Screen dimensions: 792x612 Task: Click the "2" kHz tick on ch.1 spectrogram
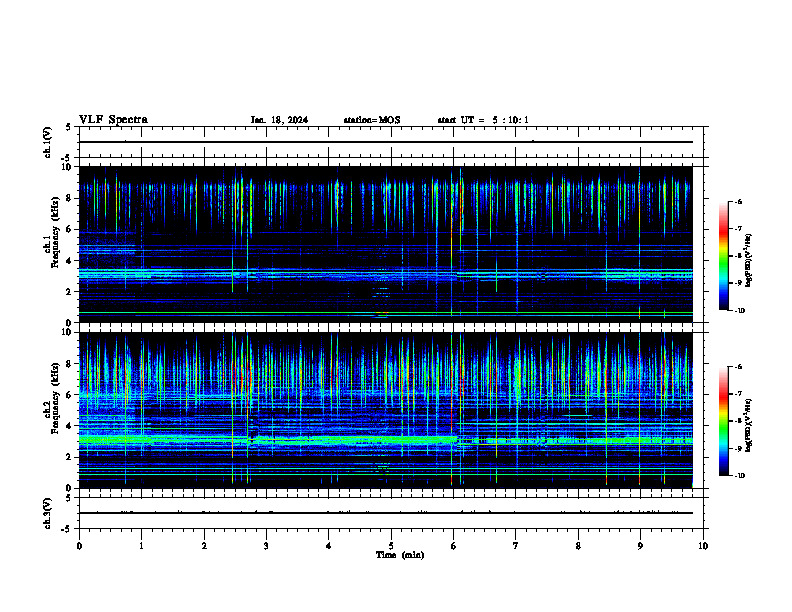coord(69,292)
